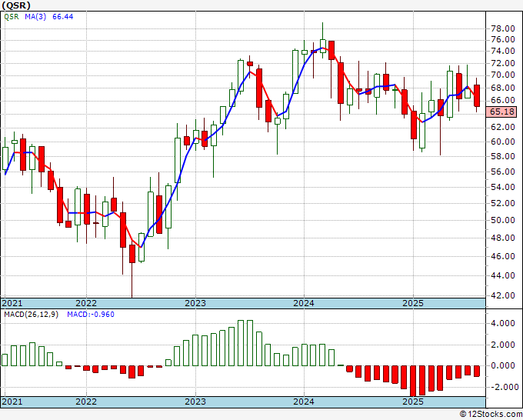Select the 48.00 price axis label
This screenshot has width=523, height=420.
pyautogui.click(x=503, y=238)
